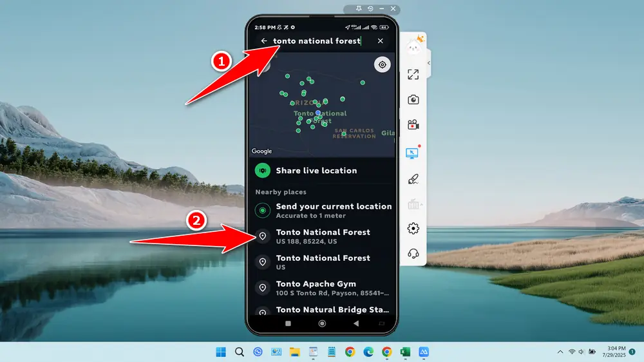Tap Android home circle button

[x=322, y=323]
